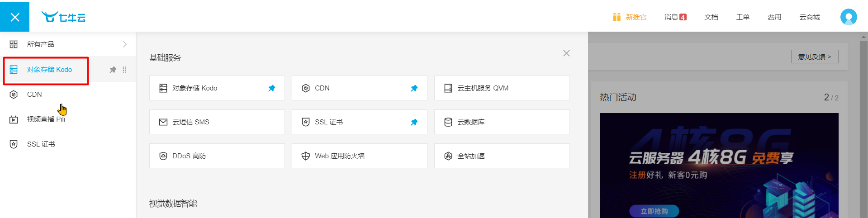Open the 文档 top menu item

coord(711,17)
